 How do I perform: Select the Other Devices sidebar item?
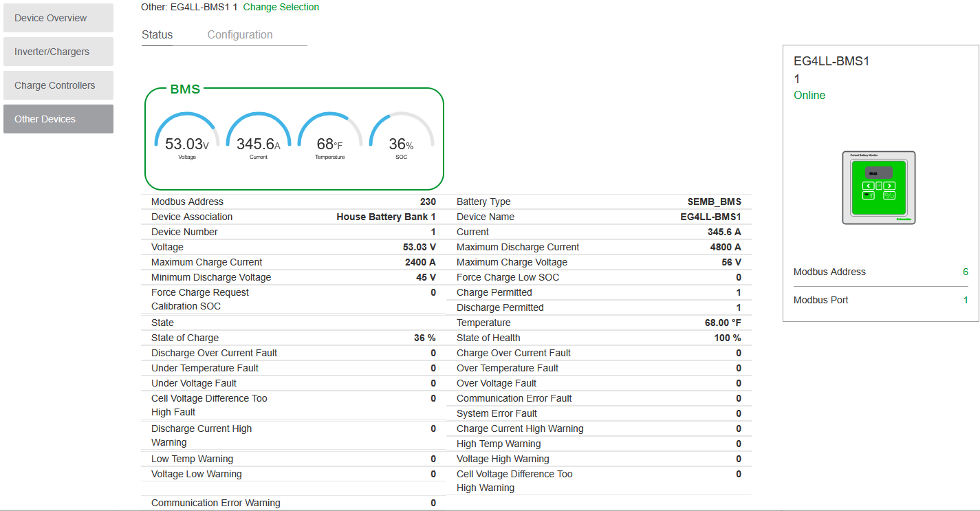[x=58, y=119]
